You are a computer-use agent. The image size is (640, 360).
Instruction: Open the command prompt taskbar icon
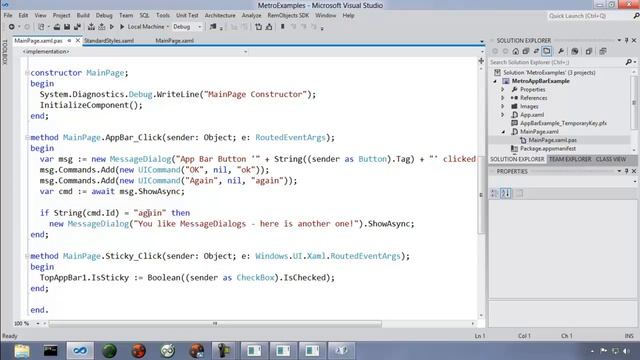tap(51, 351)
